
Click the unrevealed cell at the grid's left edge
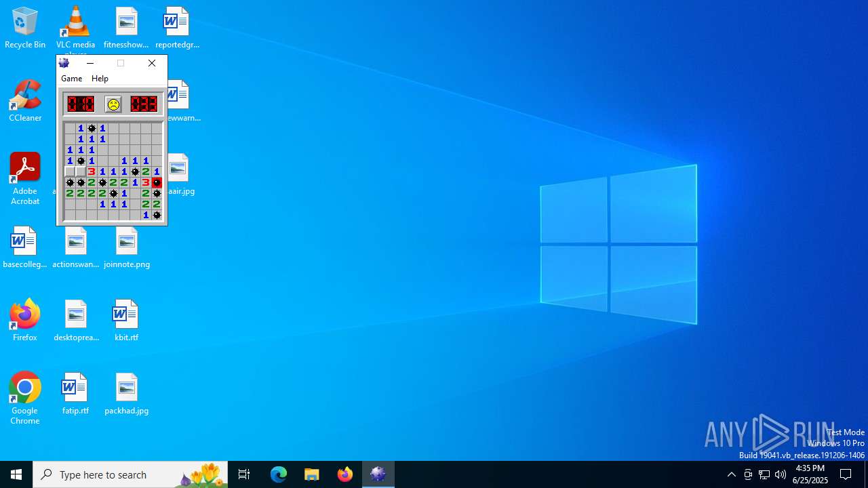pos(70,171)
